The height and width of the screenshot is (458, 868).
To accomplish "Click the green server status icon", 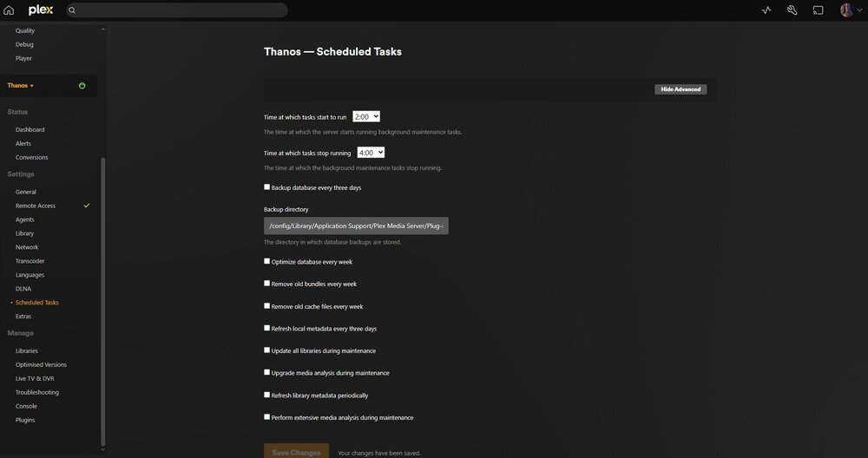I will pos(82,86).
